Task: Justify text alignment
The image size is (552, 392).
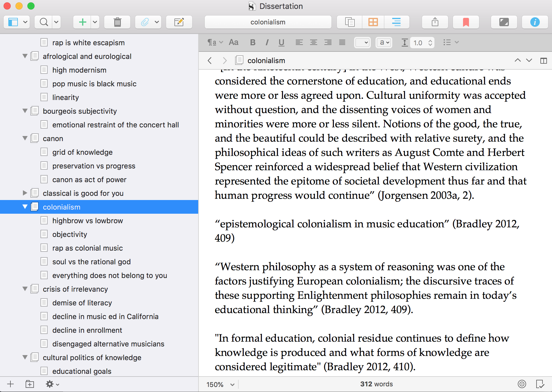Action: coord(342,43)
